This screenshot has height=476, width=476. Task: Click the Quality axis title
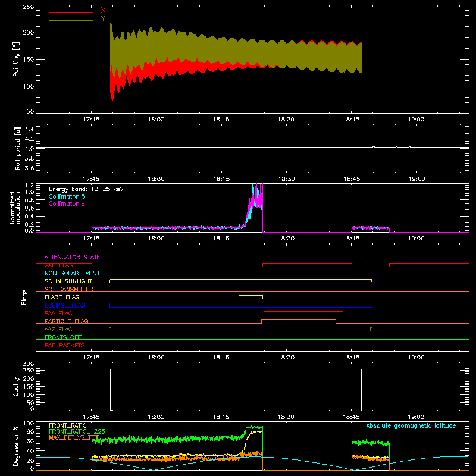16,386
